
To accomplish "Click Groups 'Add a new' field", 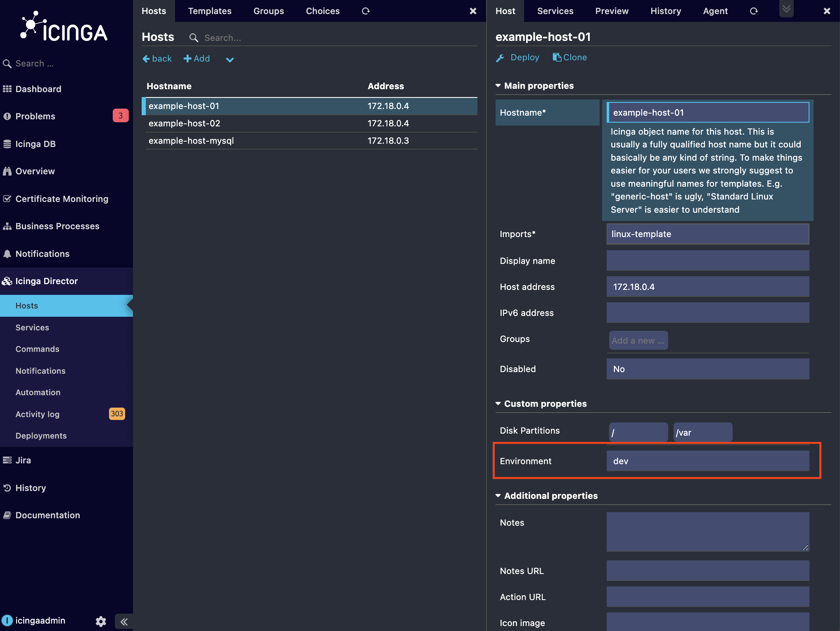I will 638,341.
